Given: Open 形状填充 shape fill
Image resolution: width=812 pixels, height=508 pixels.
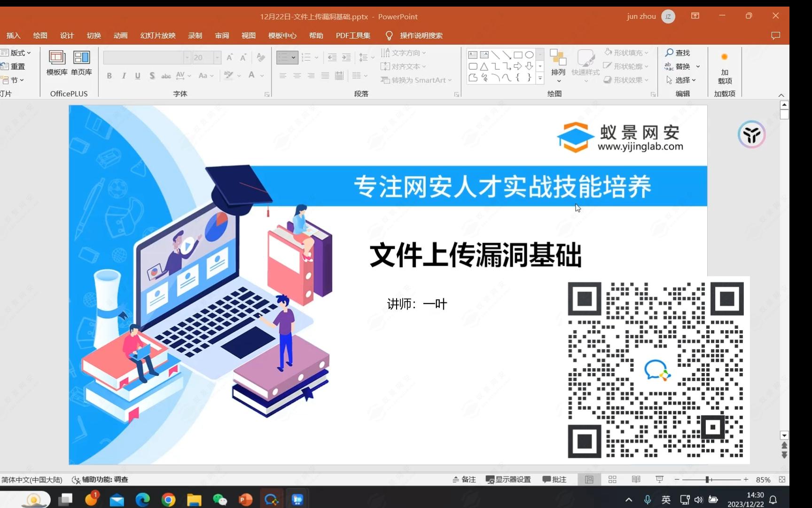Looking at the screenshot, I should (626, 53).
